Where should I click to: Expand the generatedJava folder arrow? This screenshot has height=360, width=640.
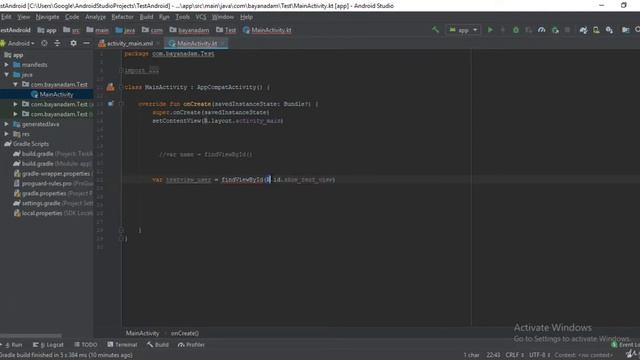click(7, 124)
